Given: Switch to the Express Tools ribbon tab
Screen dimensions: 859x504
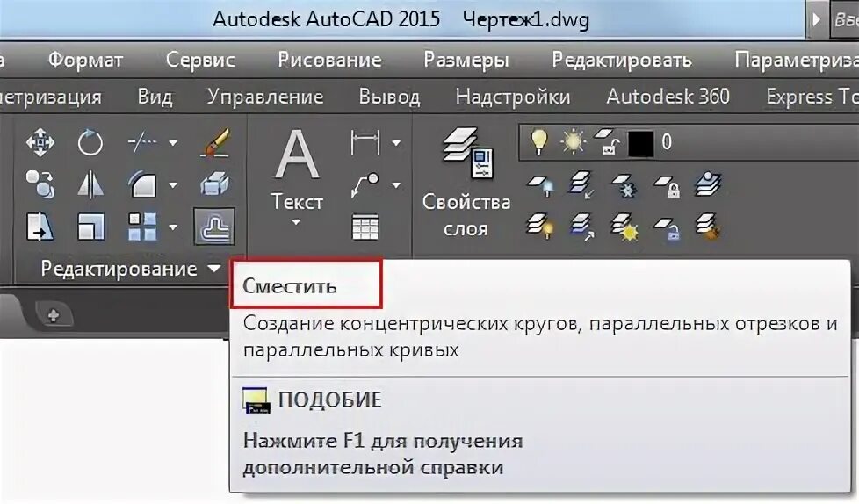Looking at the screenshot, I should [812, 97].
